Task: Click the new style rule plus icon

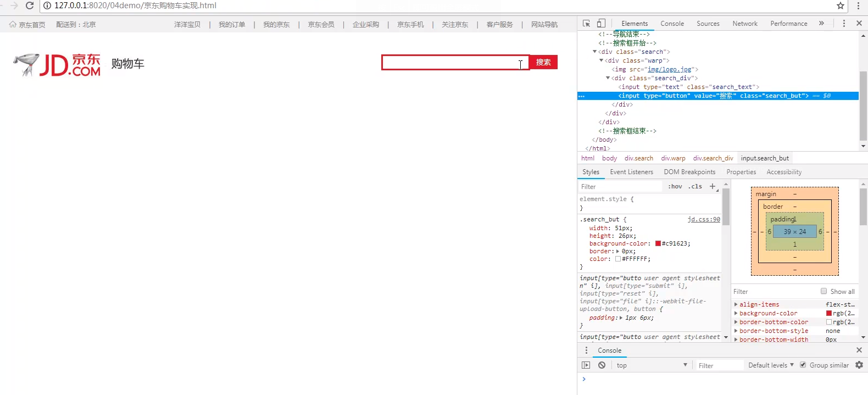Action: 713,186
